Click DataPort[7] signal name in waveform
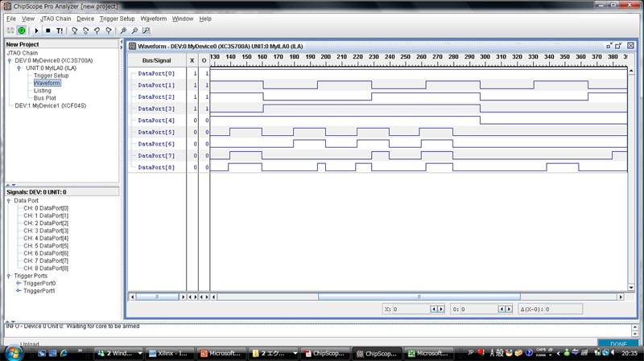644x361 pixels. 156,155
